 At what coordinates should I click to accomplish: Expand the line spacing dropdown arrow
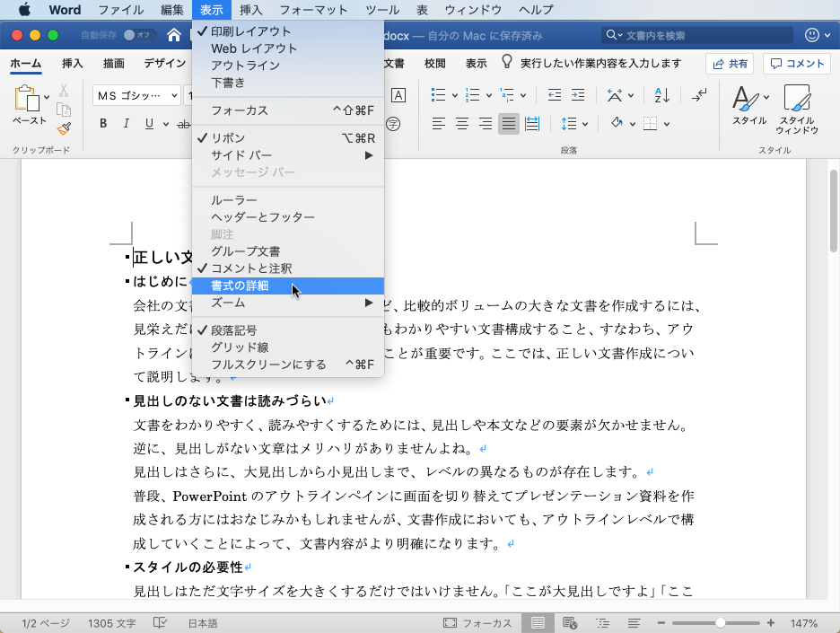(x=585, y=124)
